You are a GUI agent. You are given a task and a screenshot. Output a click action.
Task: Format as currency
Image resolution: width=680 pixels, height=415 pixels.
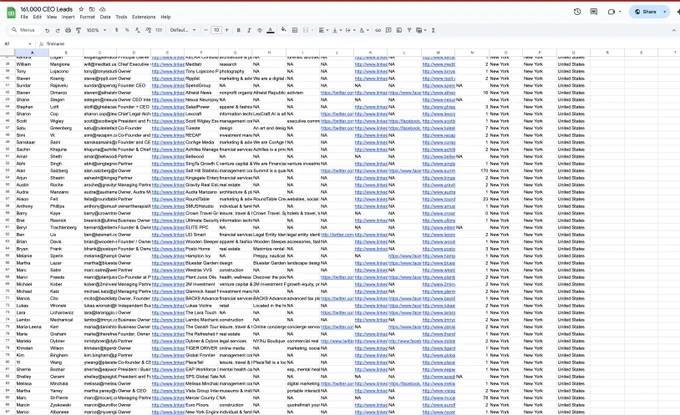click(116, 30)
